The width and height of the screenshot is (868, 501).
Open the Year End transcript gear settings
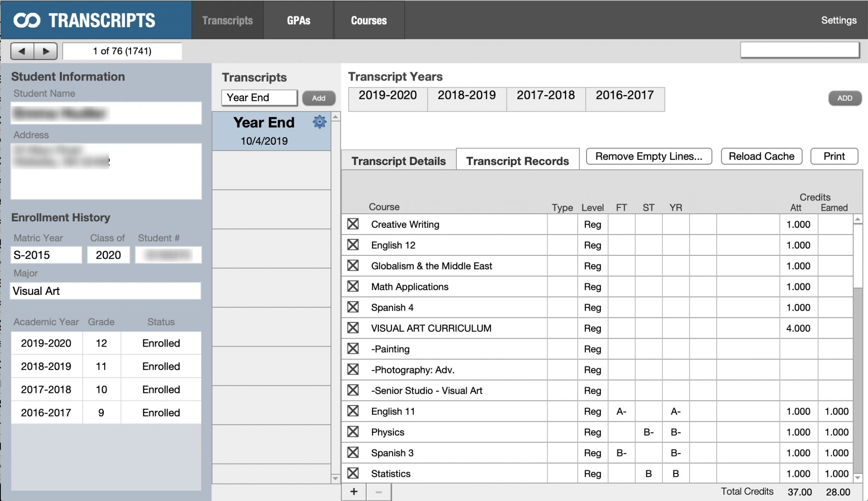(x=319, y=122)
